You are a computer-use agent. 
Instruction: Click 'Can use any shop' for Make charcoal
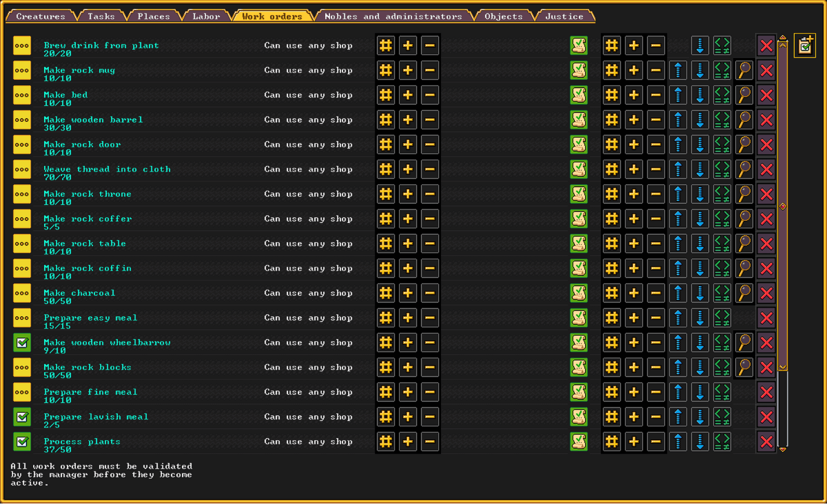(x=308, y=293)
